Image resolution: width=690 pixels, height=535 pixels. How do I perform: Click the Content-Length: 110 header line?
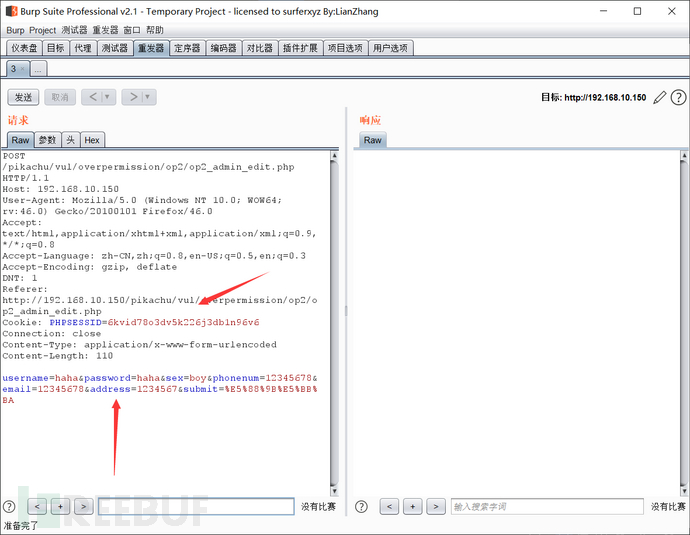coord(58,355)
